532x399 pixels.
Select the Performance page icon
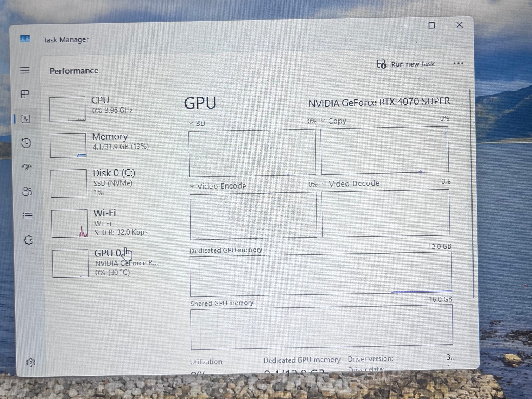[x=26, y=119]
